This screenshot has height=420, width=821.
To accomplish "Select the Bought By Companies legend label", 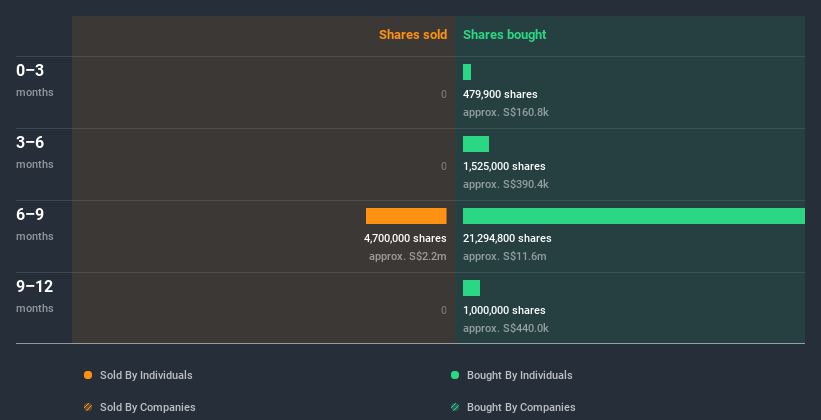I will [x=521, y=407].
